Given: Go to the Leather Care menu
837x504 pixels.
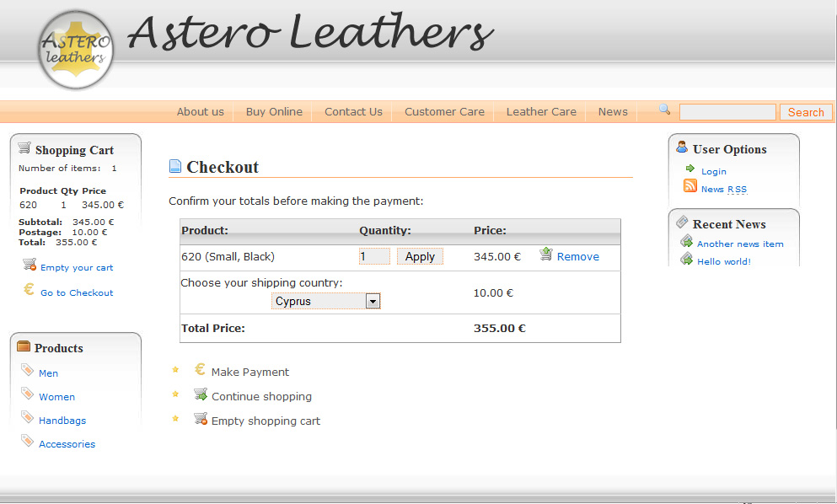Looking at the screenshot, I should [x=541, y=111].
